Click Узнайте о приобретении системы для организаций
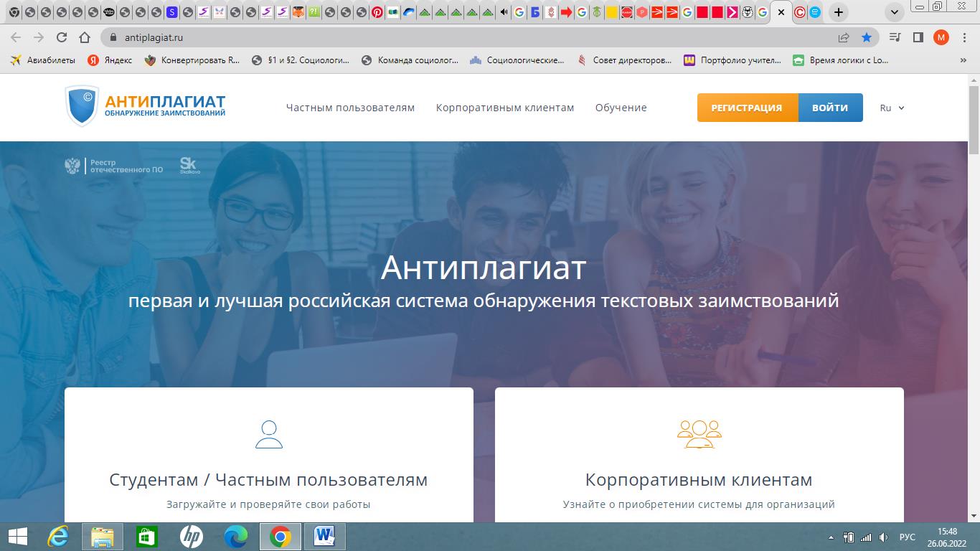 (x=699, y=504)
